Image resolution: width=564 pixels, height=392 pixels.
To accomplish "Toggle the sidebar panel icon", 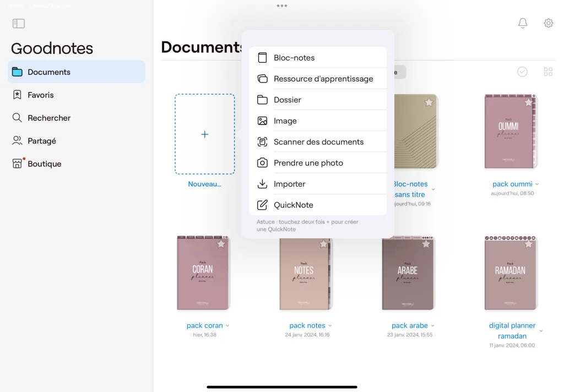I will point(18,23).
